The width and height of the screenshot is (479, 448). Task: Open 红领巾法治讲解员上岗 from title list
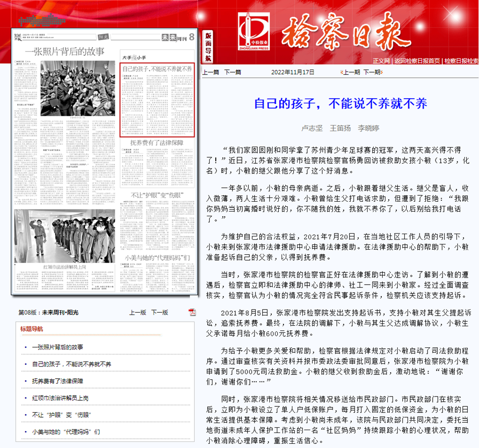point(60,398)
